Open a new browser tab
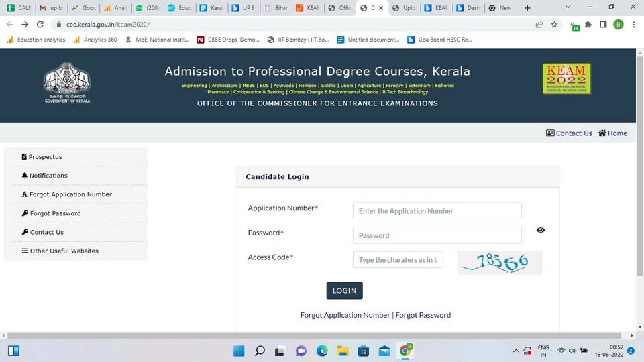Screen dimensions: 644x362 (527, 8)
